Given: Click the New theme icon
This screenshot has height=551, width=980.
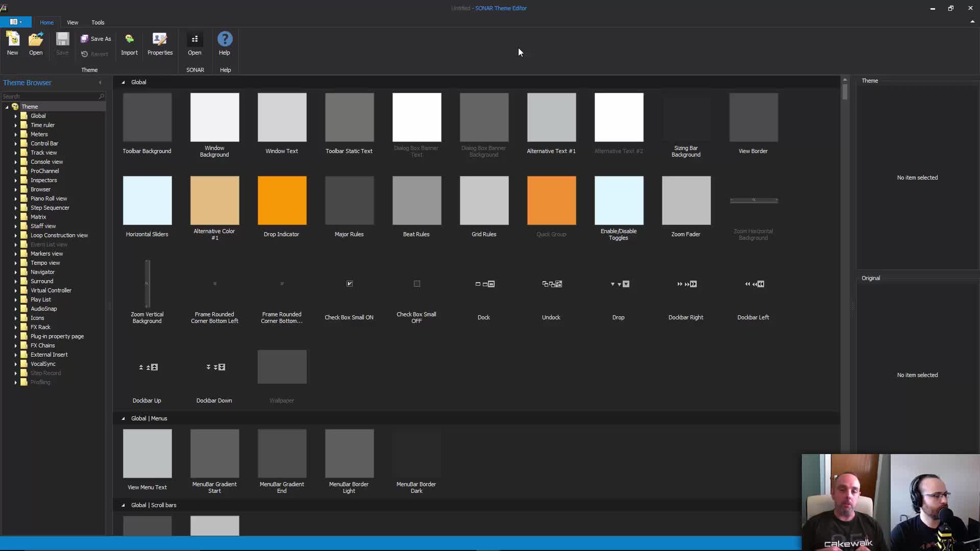Looking at the screenshot, I should coord(13,40).
